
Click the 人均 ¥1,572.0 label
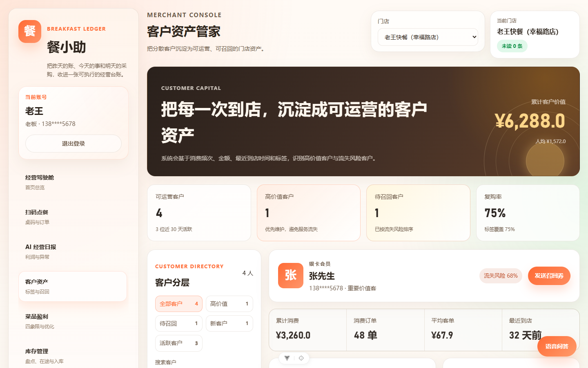point(550,141)
